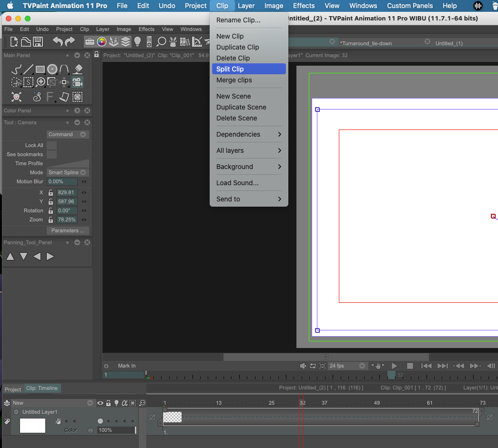Viewport: 498px width, 448px height.
Task: Click the skull and crossbones clear icon
Action: (17, 97)
